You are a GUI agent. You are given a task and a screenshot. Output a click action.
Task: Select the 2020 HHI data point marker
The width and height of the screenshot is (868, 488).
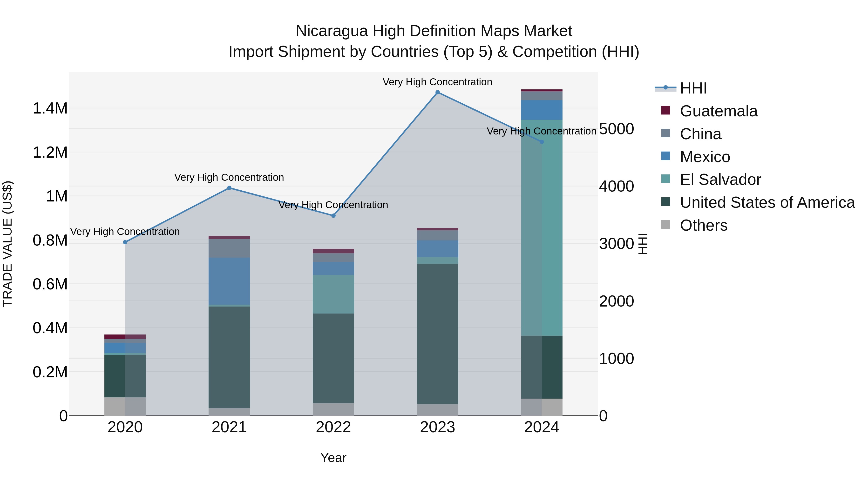pos(125,242)
